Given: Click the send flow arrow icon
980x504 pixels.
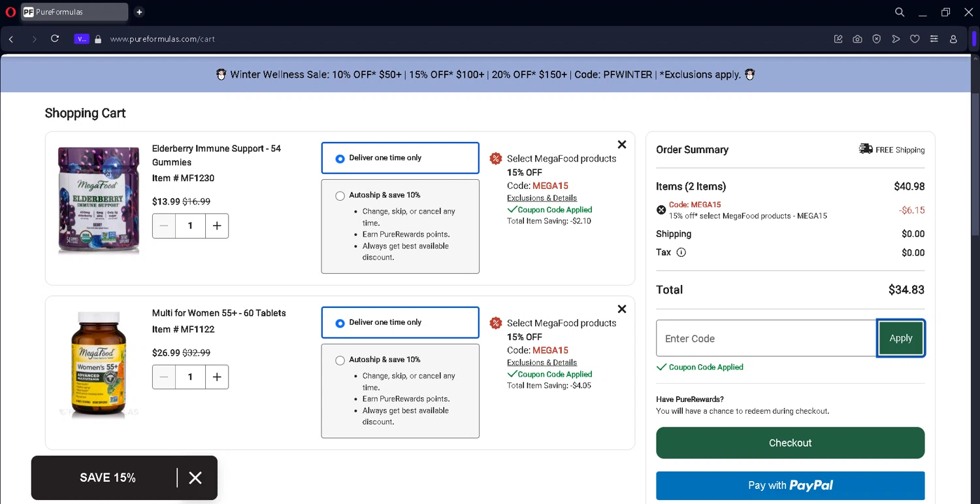Looking at the screenshot, I should 896,39.
